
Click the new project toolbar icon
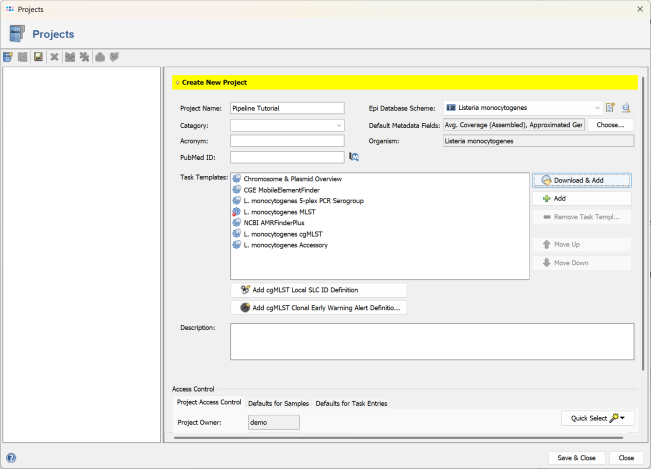click(x=8, y=57)
